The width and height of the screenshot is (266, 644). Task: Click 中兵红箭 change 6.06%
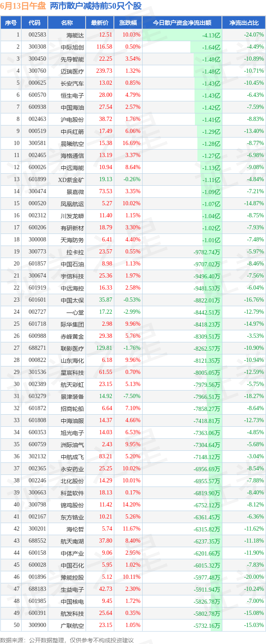(133, 131)
